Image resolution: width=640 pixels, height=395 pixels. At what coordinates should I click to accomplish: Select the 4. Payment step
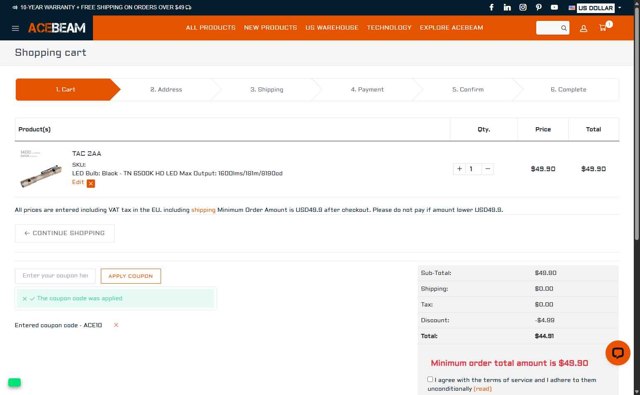pos(367,89)
